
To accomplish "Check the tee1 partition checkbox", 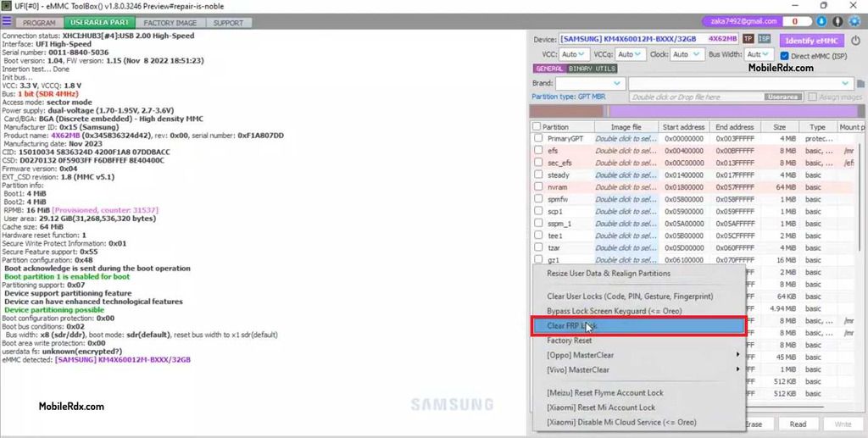I will pyautogui.click(x=538, y=236).
